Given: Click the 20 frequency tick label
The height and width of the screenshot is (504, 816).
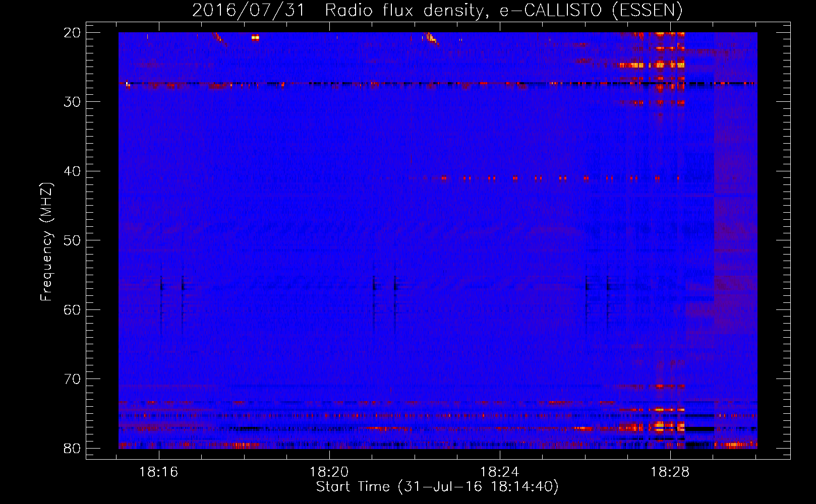Looking at the screenshot, I should pos(72,33).
